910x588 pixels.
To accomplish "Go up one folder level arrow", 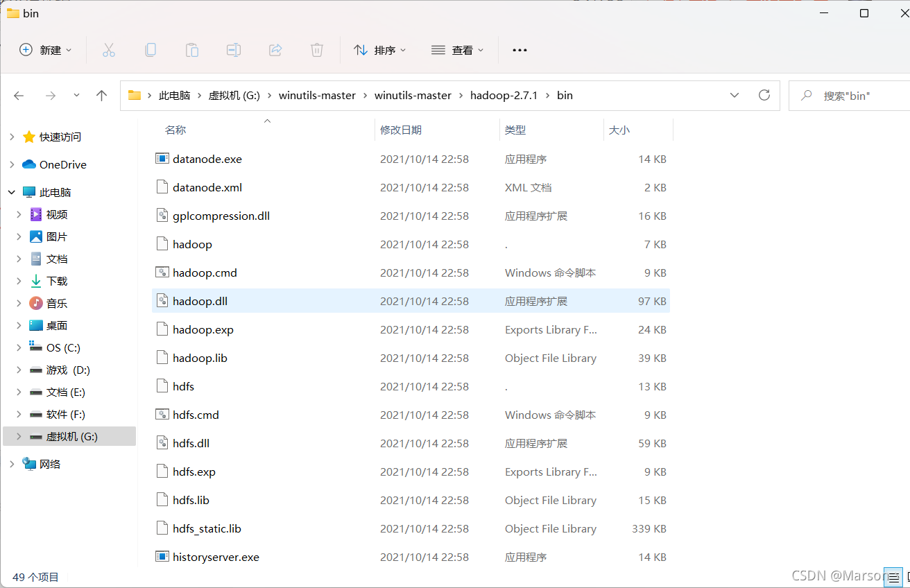I will coord(102,96).
